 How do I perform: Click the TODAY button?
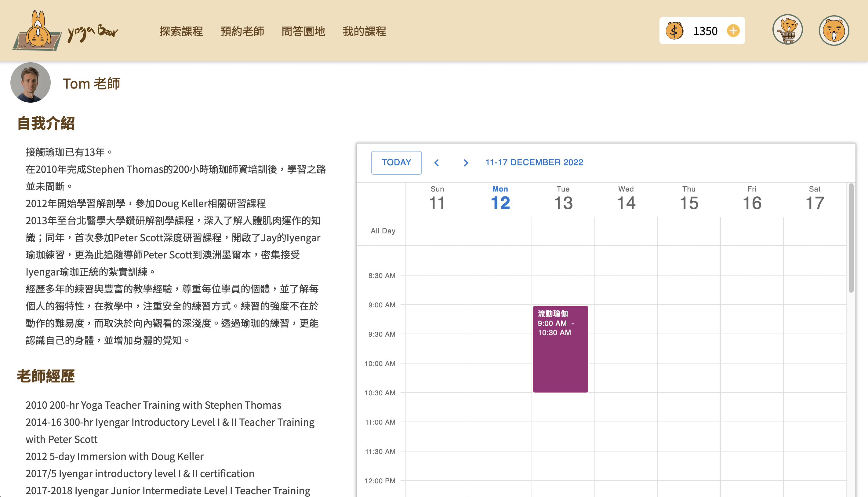[396, 163]
